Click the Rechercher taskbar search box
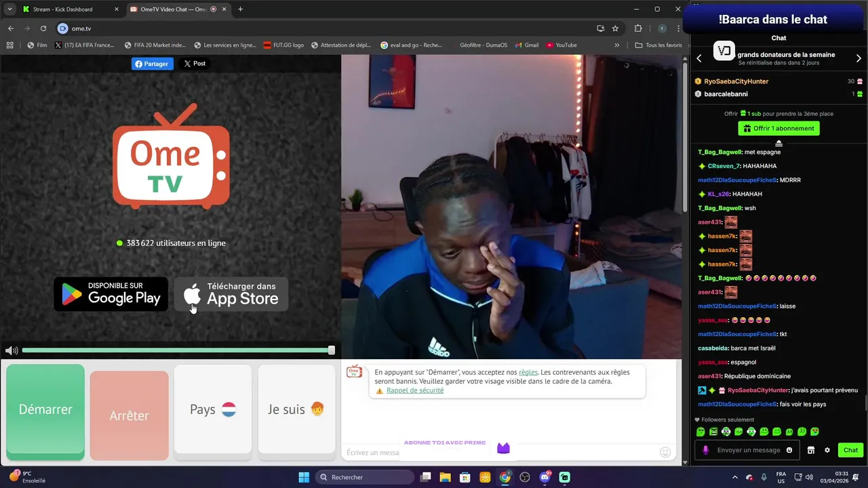Image resolution: width=868 pixels, height=488 pixels. pos(365,477)
